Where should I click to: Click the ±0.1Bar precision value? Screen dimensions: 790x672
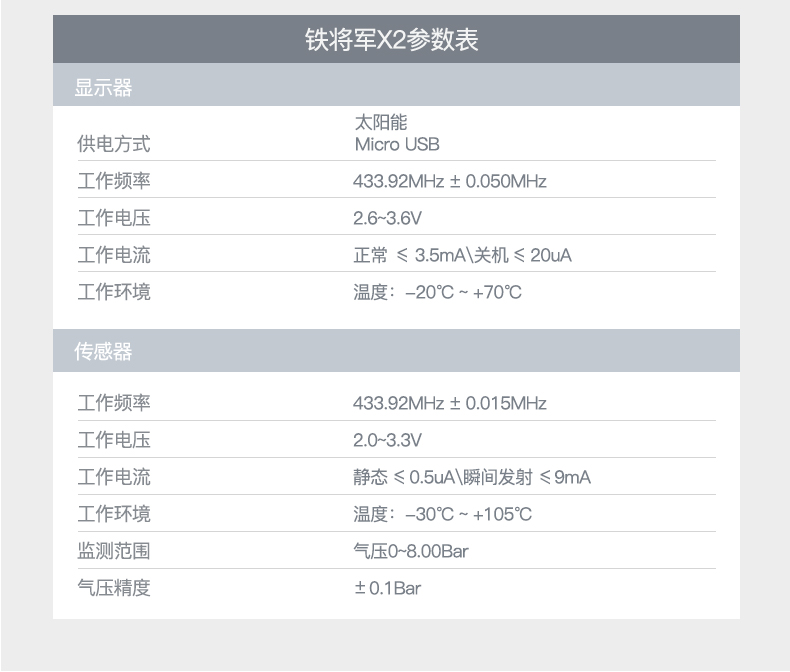pyautogui.click(x=388, y=588)
